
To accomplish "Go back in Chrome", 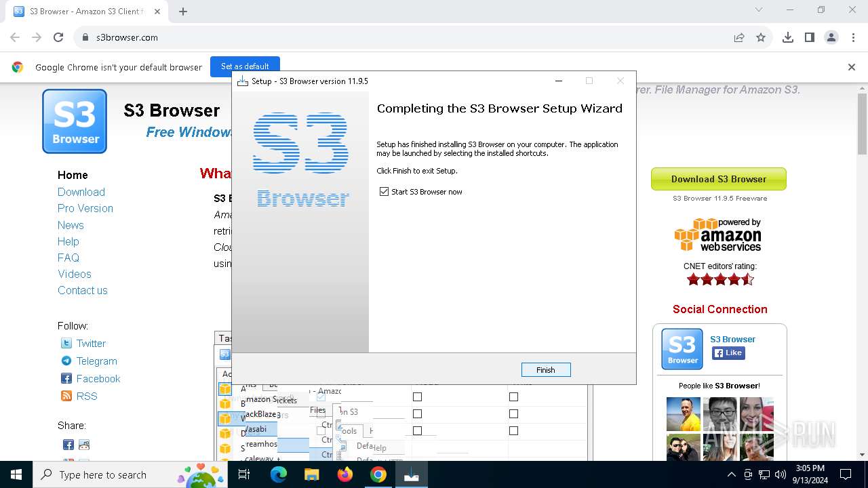I will [x=15, y=37].
